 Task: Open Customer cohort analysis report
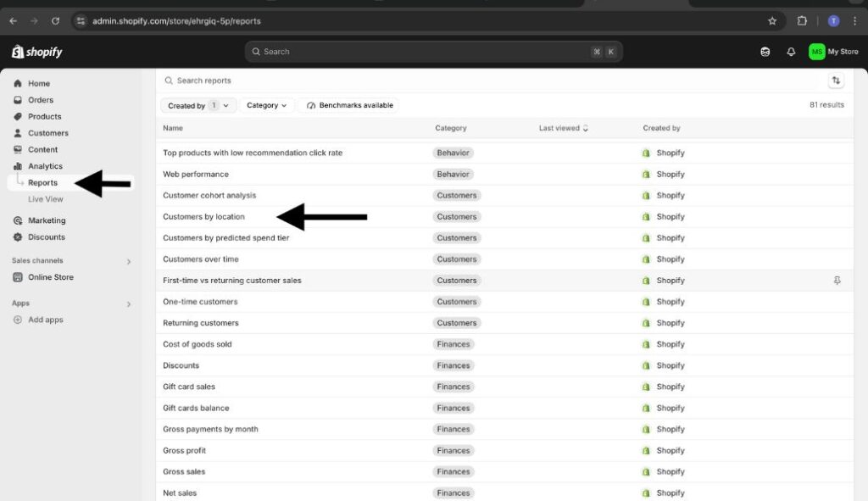(x=209, y=196)
